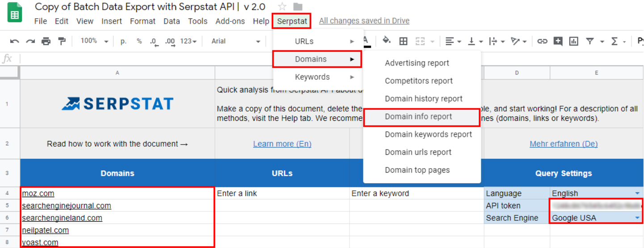This screenshot has height=248, width=644.
Task: Open the Language dropdown set to English
Action: [636, 193]
